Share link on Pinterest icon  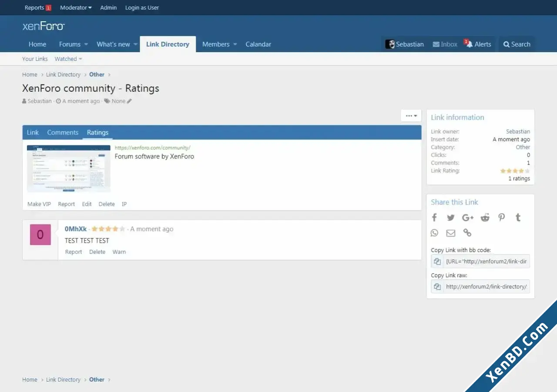(x=501, y=218)
